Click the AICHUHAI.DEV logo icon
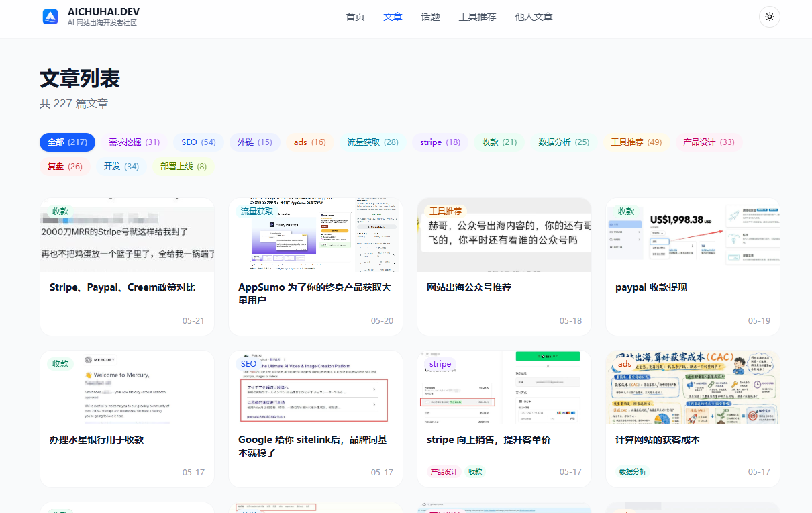 pyautogui.click(x=50, y=17)
